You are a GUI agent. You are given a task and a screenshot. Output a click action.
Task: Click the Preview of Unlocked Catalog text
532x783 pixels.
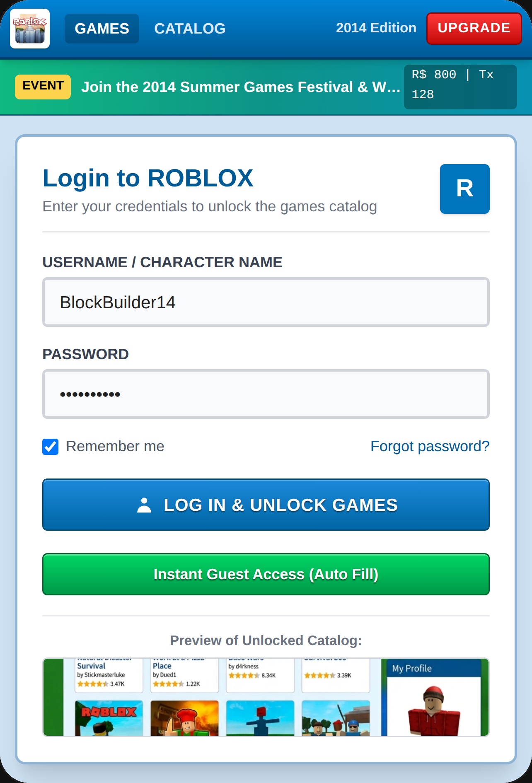(266, 640)
